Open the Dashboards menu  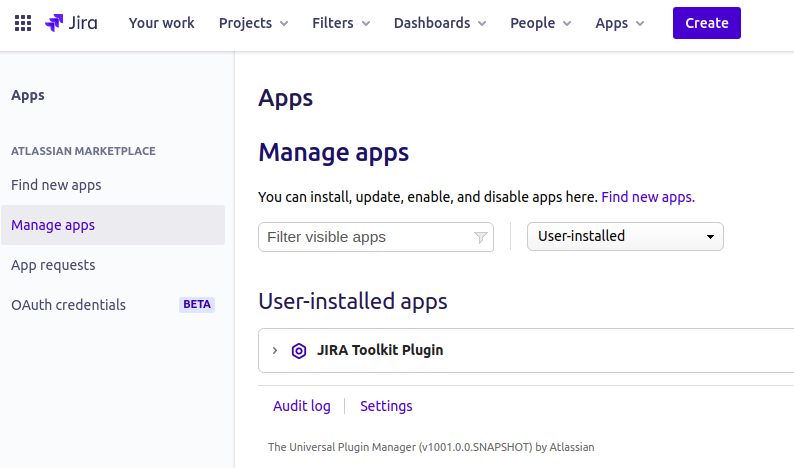point(440,23)
